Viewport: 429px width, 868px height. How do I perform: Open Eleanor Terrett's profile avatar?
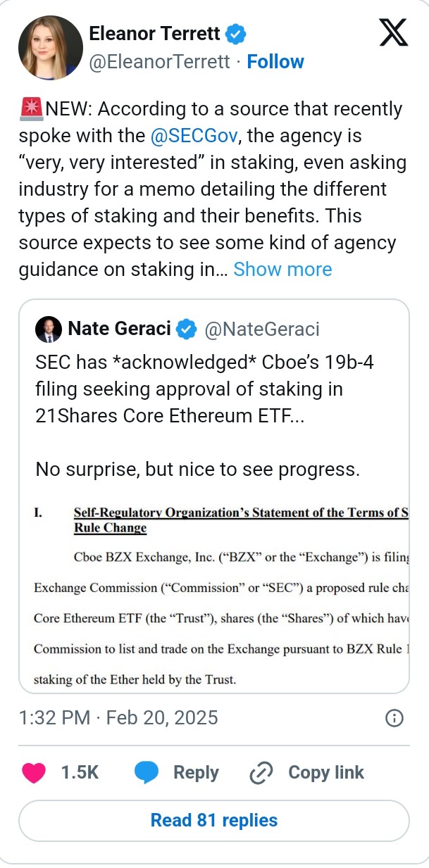[x=51, y=47]
